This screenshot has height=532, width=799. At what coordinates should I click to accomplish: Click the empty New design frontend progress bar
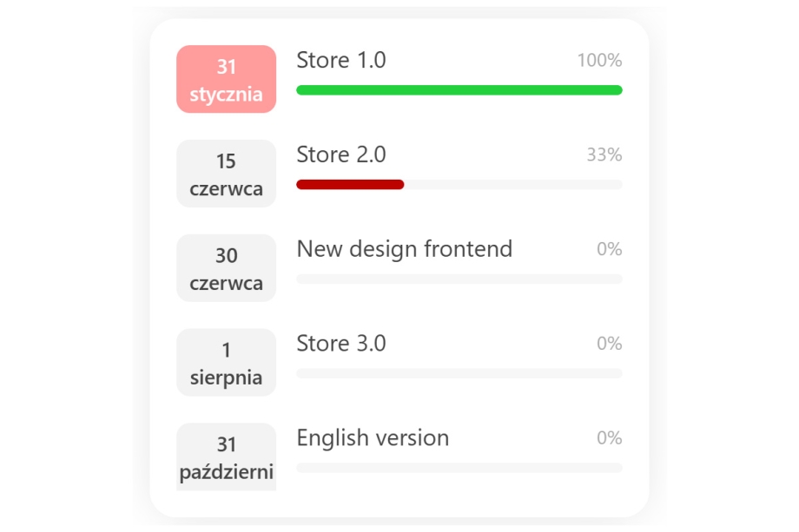click(x=459, y=279)
